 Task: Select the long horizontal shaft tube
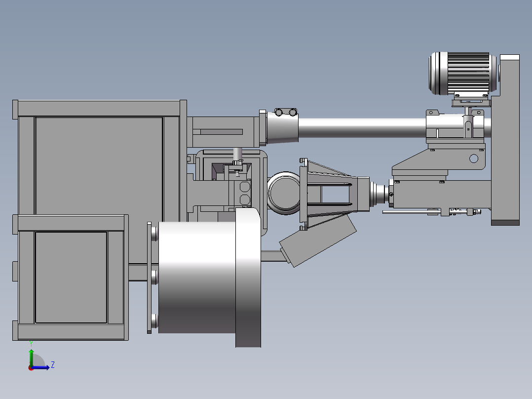pos(362,128)
